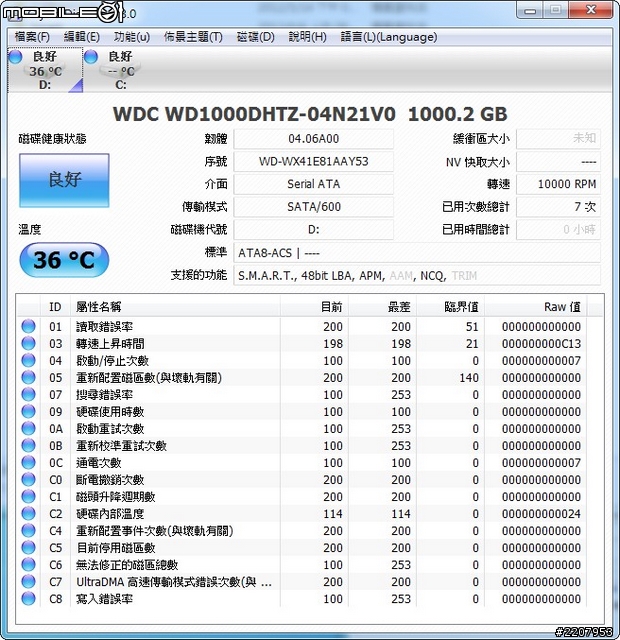Screen dimensions: 620x640
Task: Click the 良好 health status button
Action: tap(64, 180)
